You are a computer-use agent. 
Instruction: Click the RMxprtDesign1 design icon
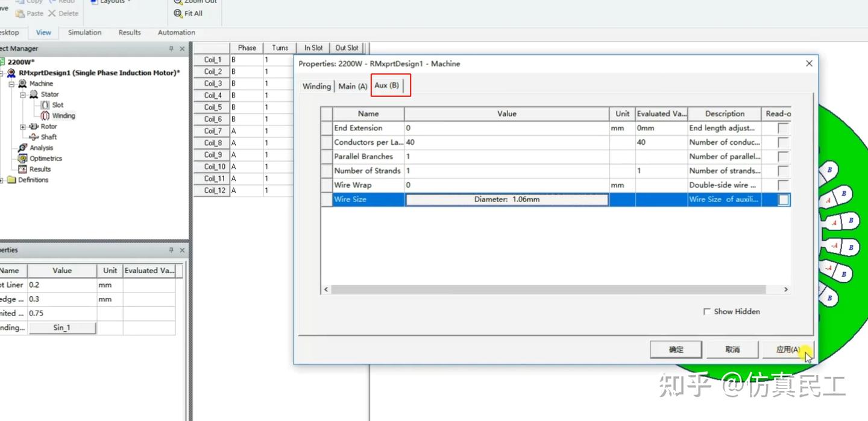[x=11, y=72]
